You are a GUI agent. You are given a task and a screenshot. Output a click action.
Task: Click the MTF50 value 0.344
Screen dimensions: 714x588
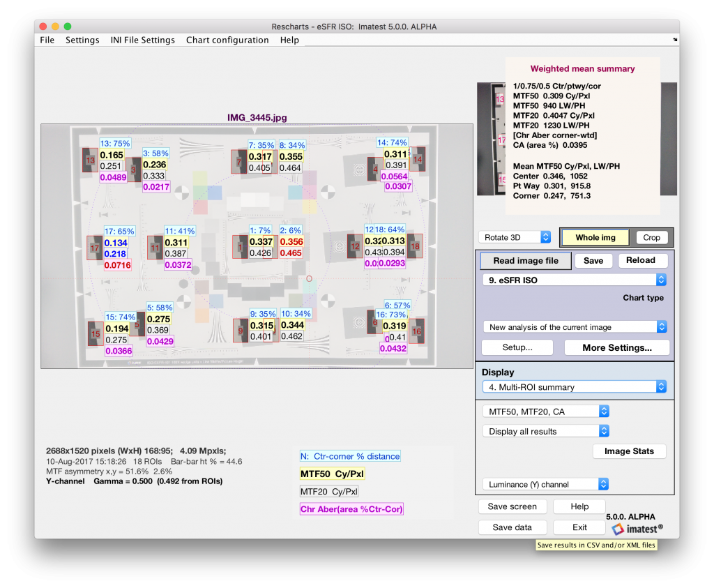[x=292, y=325]
